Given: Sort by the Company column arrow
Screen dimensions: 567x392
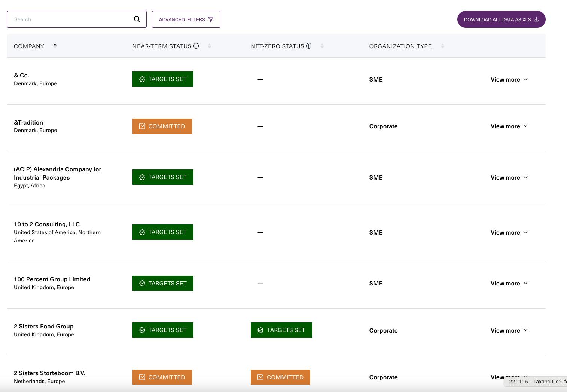Looking at the screenshot, I should 55,46.
